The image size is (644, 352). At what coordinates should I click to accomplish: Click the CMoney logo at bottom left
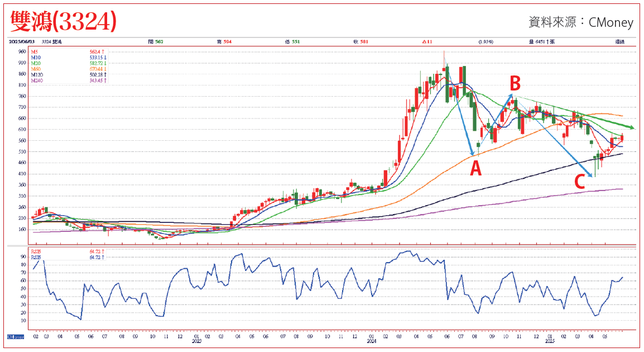pos(16,337)
